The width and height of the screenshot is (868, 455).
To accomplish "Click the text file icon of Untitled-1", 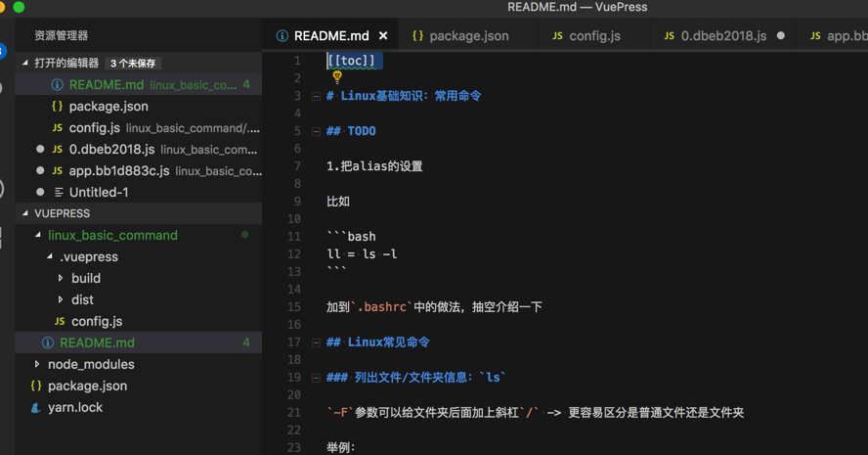I will [x=59, y=193].
